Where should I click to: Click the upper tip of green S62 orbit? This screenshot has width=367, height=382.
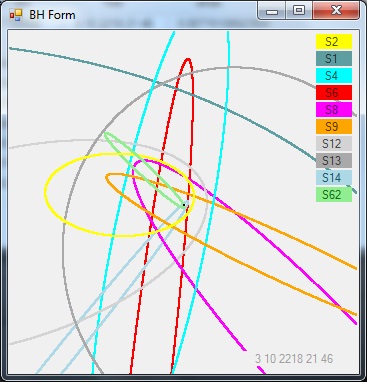107,134
